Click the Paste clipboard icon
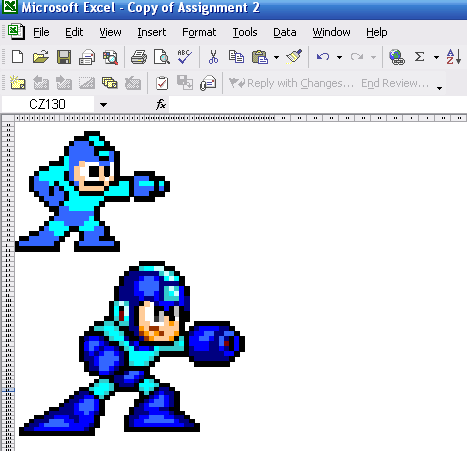 click(x=260, y=57)
